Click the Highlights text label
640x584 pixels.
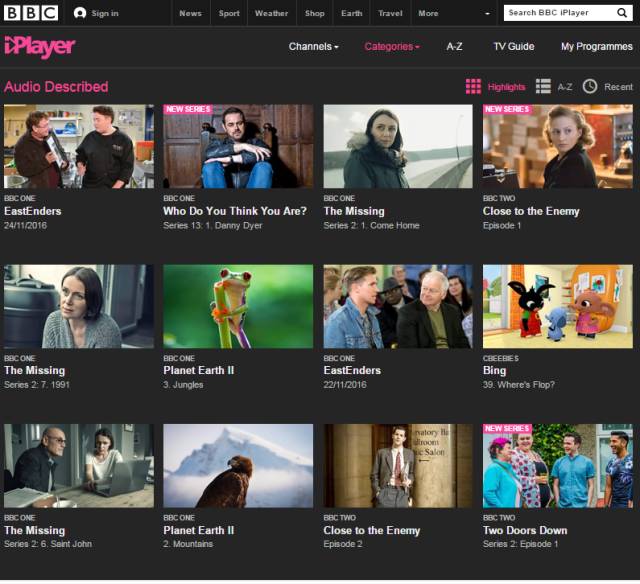tap(507, 87)
